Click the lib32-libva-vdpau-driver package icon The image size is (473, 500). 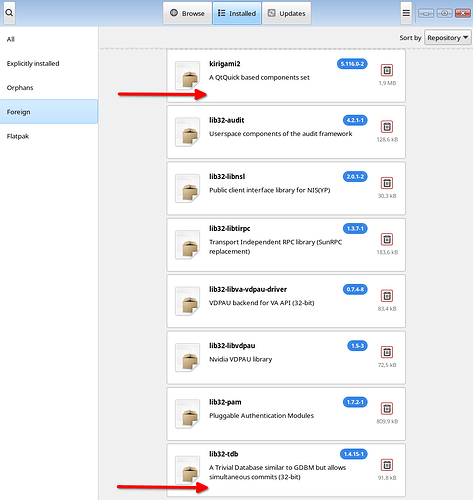point(188,301)
